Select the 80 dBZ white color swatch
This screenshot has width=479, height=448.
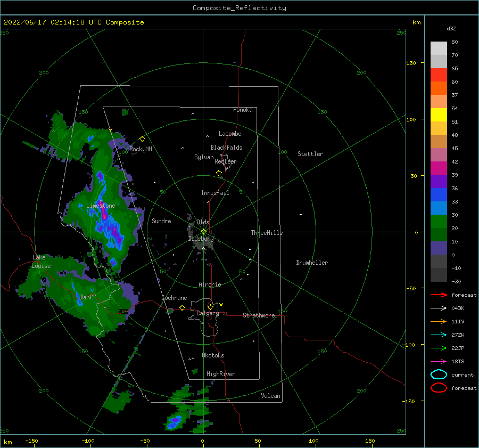(439, 48)
